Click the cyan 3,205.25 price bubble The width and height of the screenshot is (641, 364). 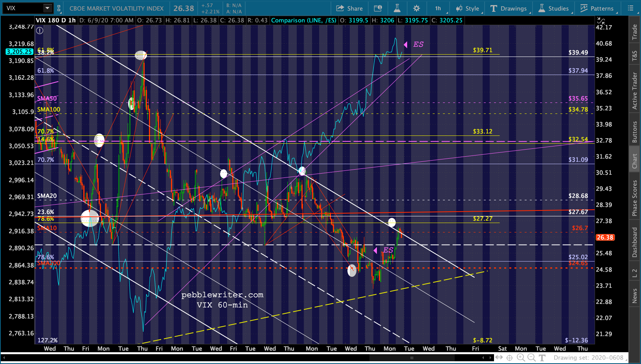(x=19, y=52)
